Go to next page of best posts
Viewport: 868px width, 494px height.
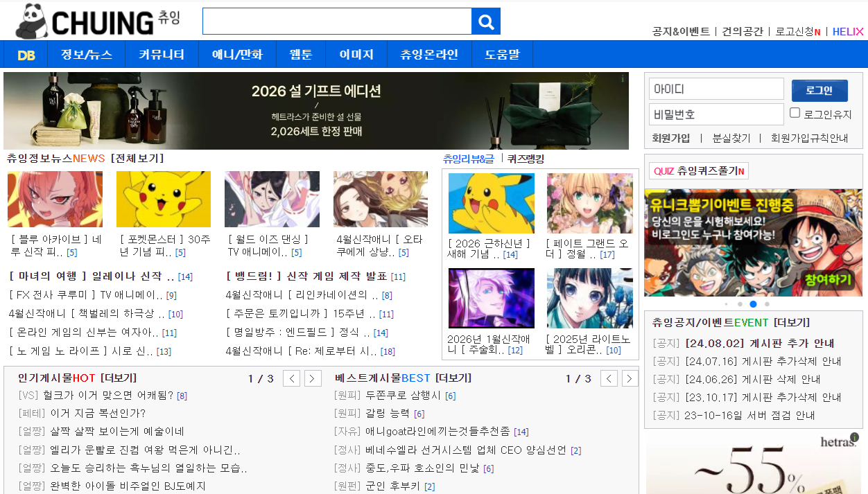[630, 378]
